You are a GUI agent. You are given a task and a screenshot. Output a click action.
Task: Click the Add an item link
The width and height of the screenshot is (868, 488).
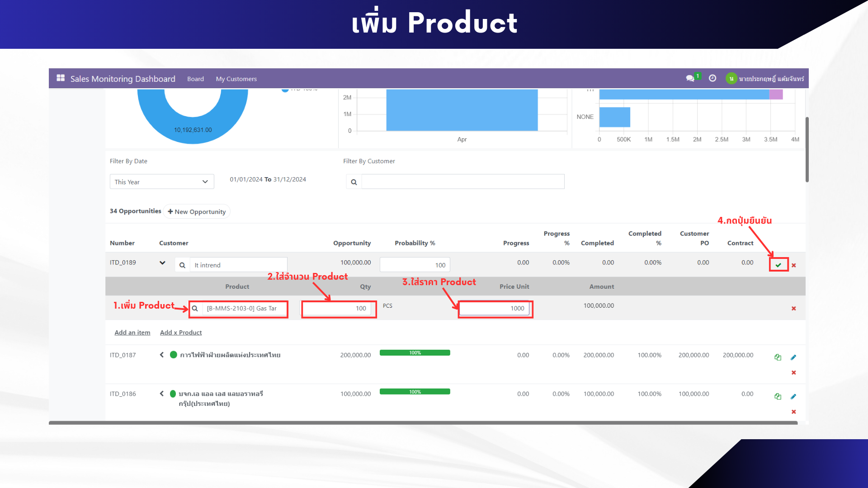point(132,333)
